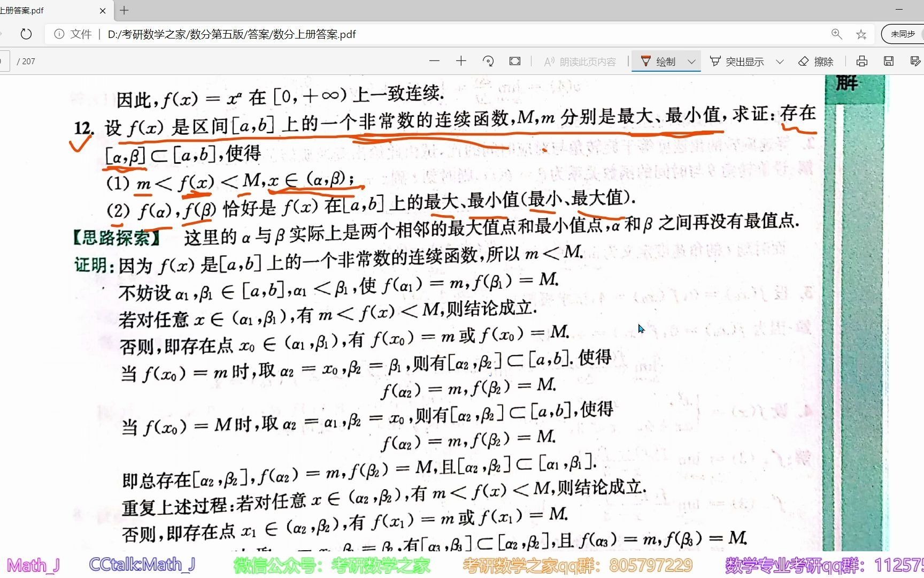The height and width of the screenshot is (578, 924).
Task: Zoom out of the PDF page
Action: point(434,61)
